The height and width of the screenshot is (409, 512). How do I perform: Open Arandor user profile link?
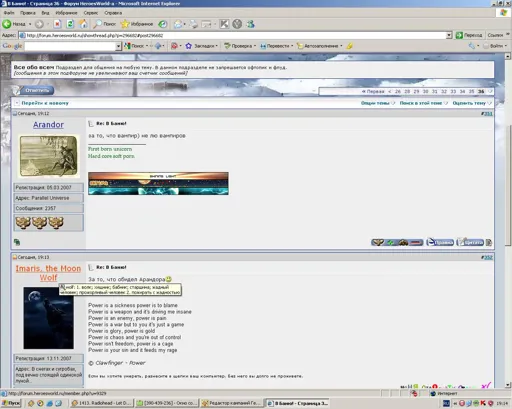click(48, 124)
